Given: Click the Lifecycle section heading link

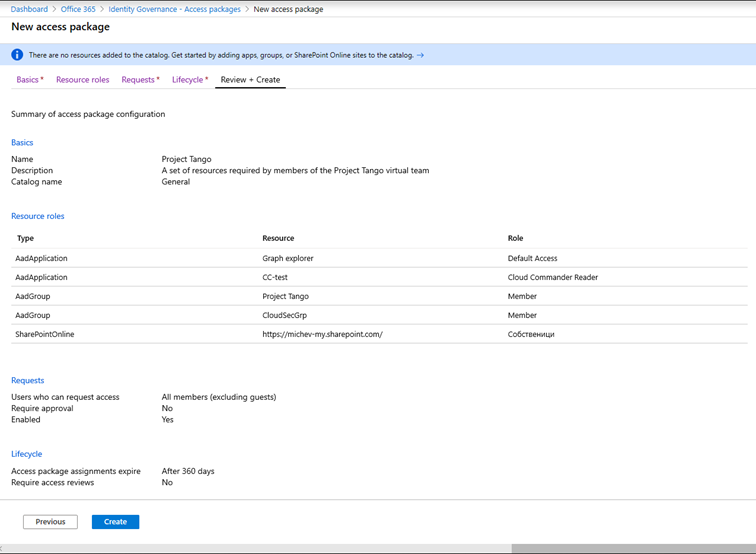Looking at the screenshot, I should click(27, 454).
